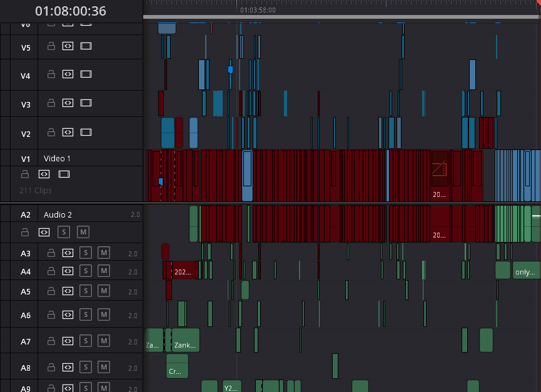Select the light blue selected clip on V1
541x392 pixels.
click(x=248, y=176)
